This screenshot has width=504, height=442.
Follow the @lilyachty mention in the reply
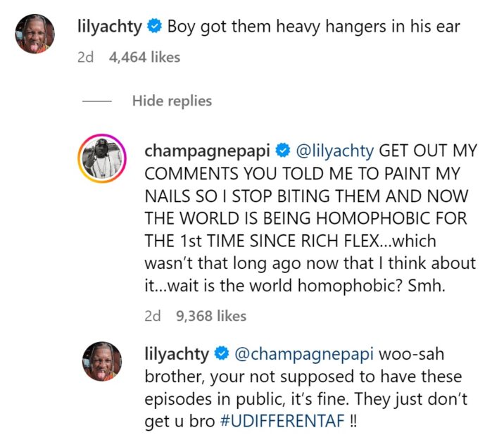(x=334, y=151)
